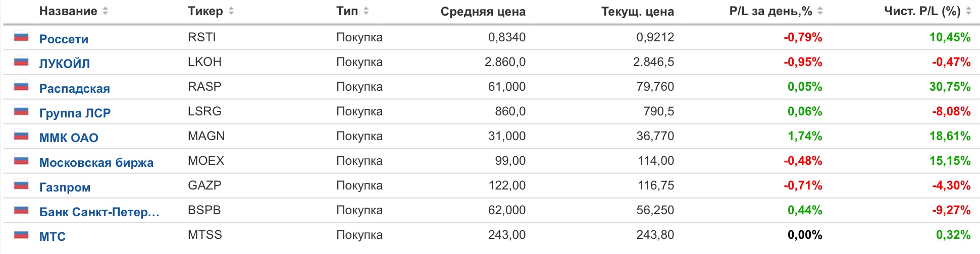Sort by P/L за день,% arrows
Screen dimensions: 980x254
click(x=820, y=11)
